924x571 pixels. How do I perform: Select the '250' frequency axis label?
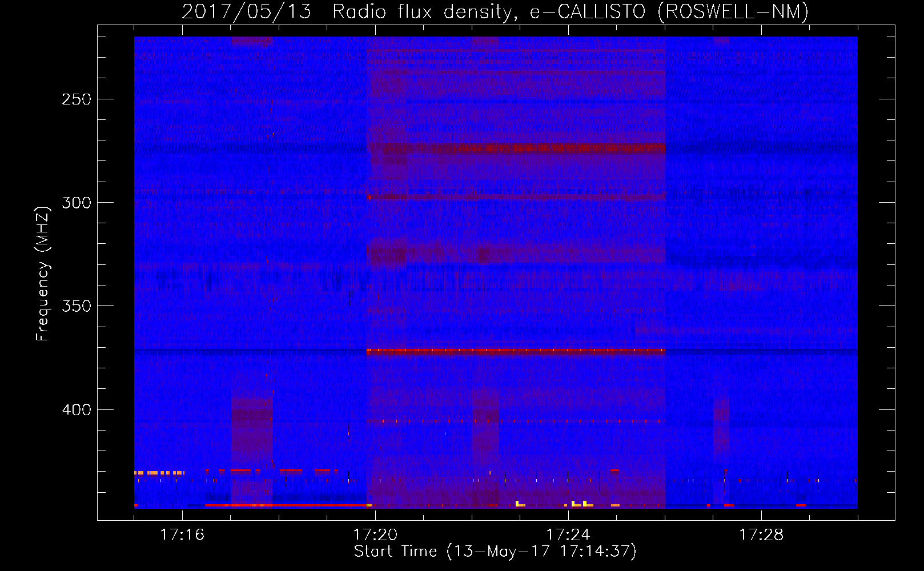coord(77,99)
